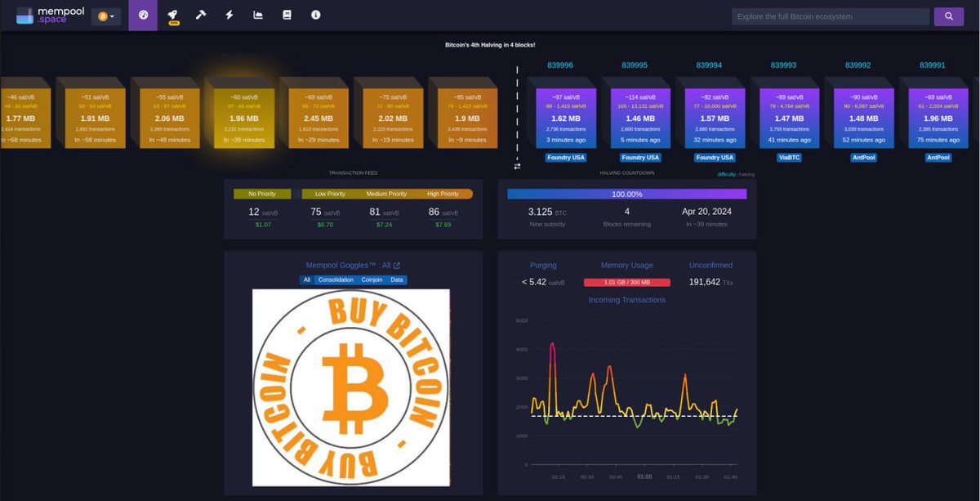This screenshot has height=501, width=980.
Task: Open the Dashboard speedometer icon
Action: [x=143, y=16]
